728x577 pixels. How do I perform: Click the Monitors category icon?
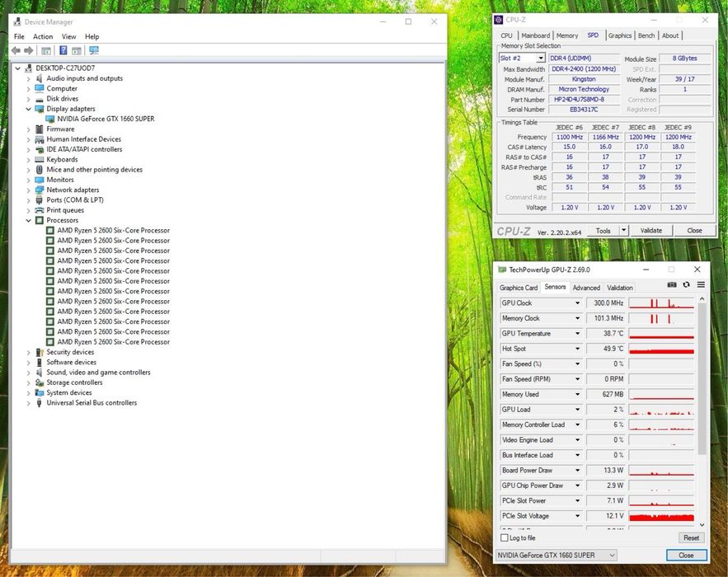pyautogui.click(x=40, y=180)
